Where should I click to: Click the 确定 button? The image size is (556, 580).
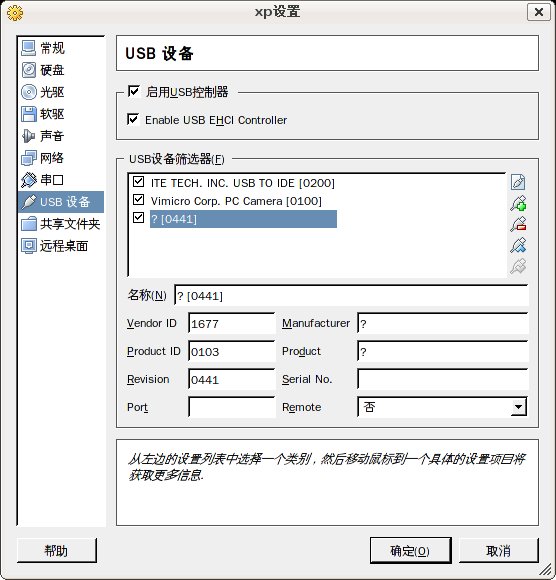point(410,551)
